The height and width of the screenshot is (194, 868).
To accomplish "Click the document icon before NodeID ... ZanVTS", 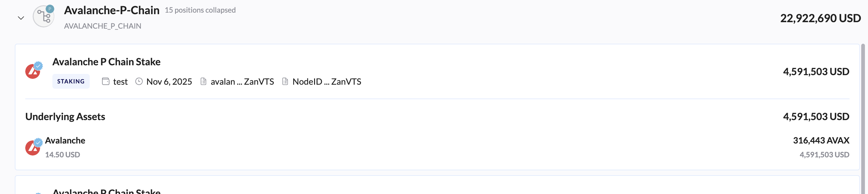I will coord(285,82).
